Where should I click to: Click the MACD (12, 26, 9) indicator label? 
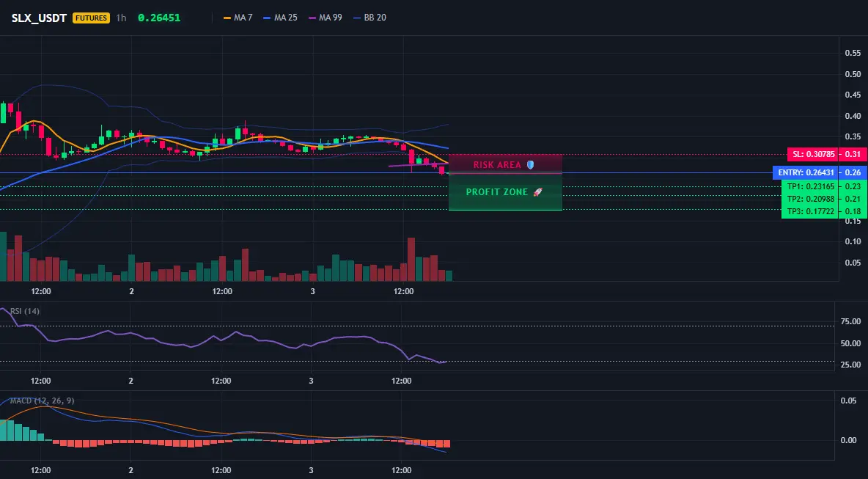coord(42,401)
